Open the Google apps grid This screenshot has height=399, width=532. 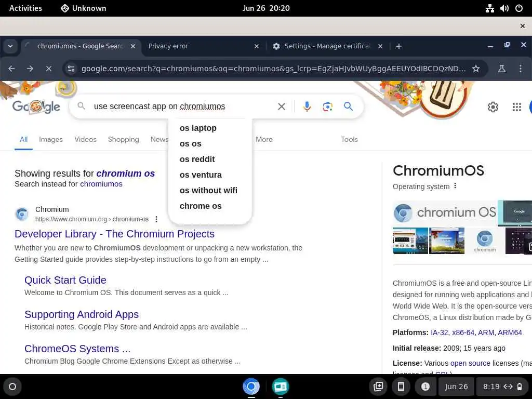517,107
